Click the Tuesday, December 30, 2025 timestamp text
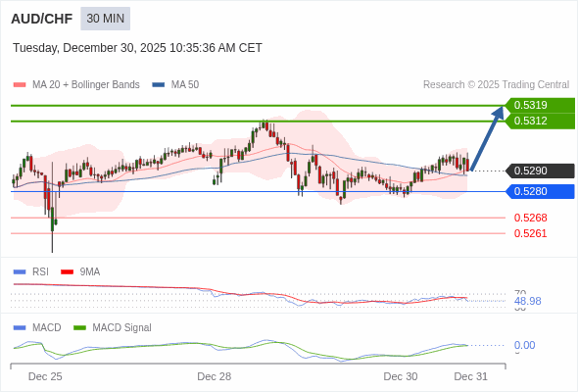578x392 pixels. tap(137, 48)
